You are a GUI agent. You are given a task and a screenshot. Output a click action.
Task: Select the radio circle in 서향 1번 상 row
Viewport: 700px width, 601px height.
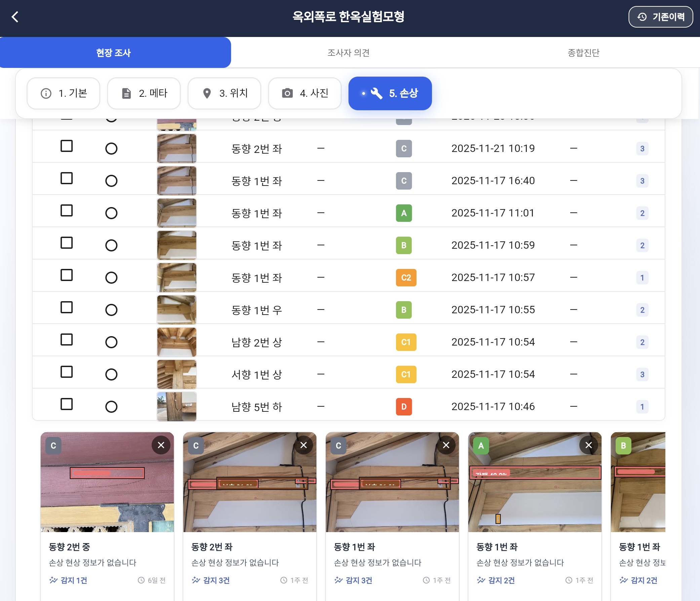(x=111, y=374)
